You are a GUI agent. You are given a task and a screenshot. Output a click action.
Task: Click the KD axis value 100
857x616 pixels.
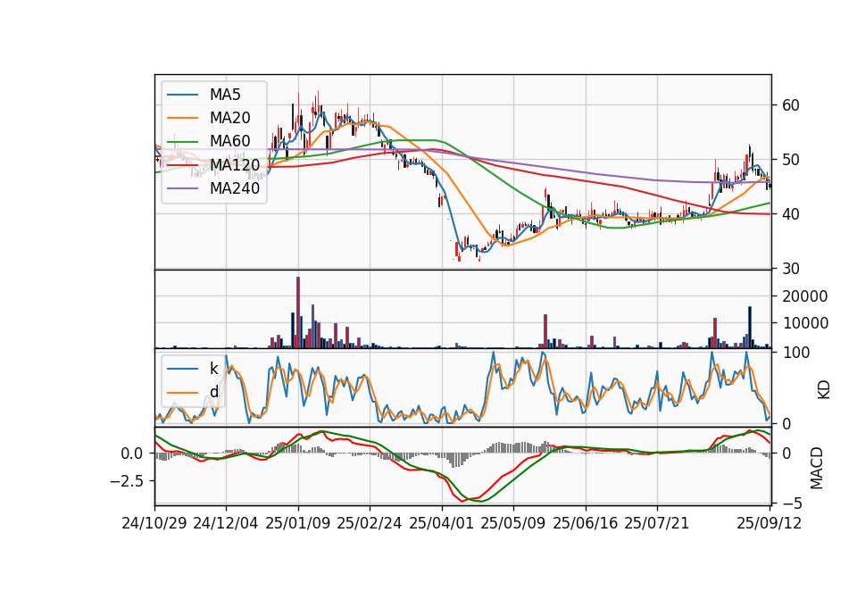796,353
